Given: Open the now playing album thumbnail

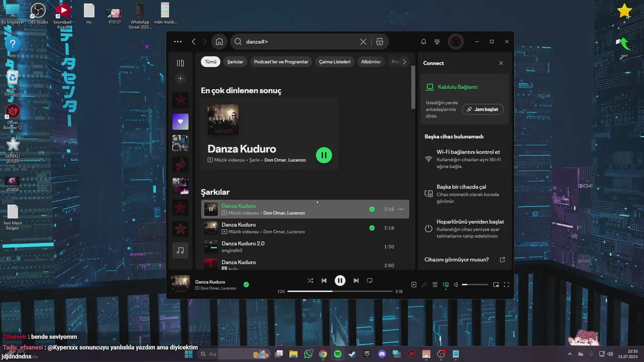Looking at the screenshot, I should click(180, 285).
